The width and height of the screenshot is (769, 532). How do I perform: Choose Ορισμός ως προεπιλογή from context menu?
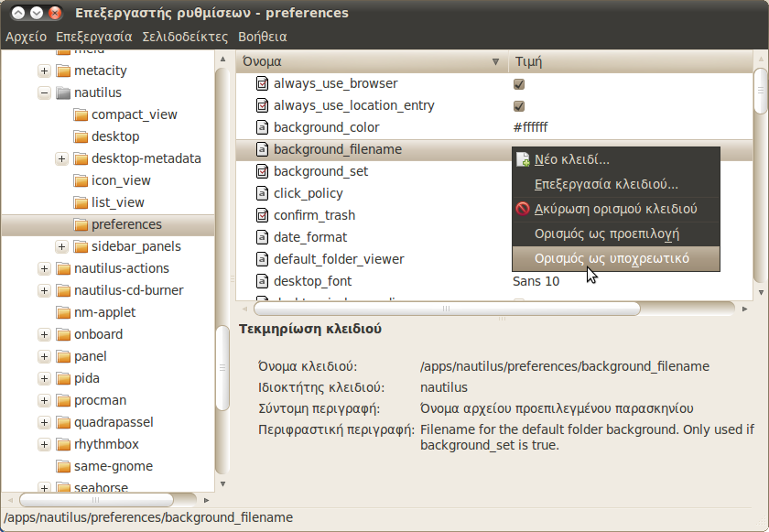[x=616, y=233]
